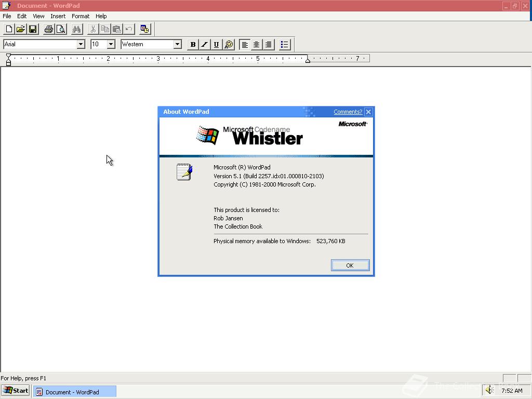The image size is (532, 399).
Task: Open Print Preview from the toolbar
Action: 61,29
